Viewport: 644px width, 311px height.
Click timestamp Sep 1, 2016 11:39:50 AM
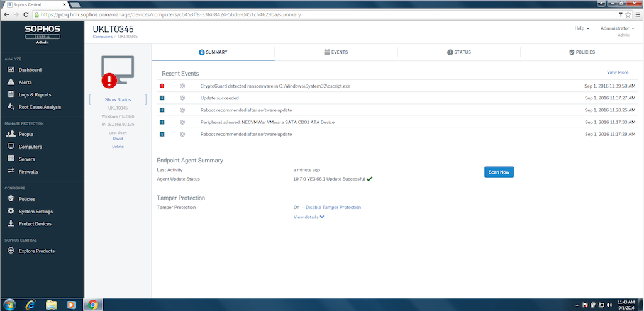click(x=610, y=86)
